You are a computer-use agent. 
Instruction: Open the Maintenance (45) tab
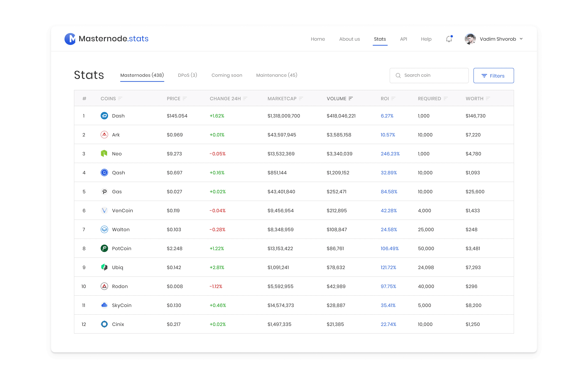pyautogui.click(x=276, y=75)
